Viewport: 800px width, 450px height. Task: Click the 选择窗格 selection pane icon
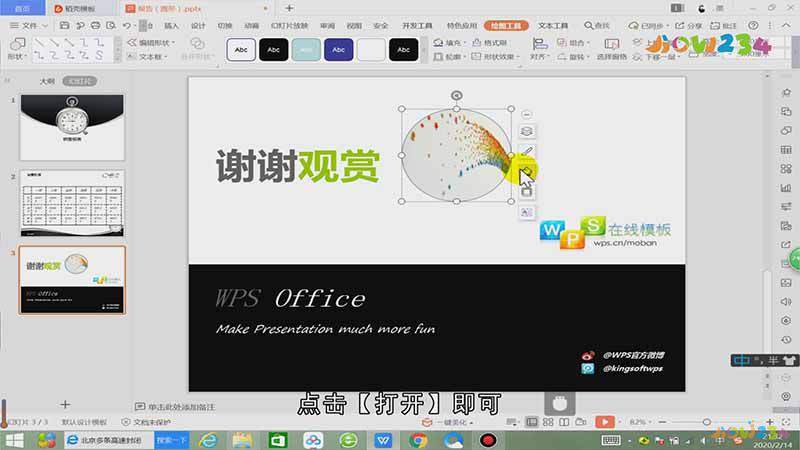tap(612, 48)
